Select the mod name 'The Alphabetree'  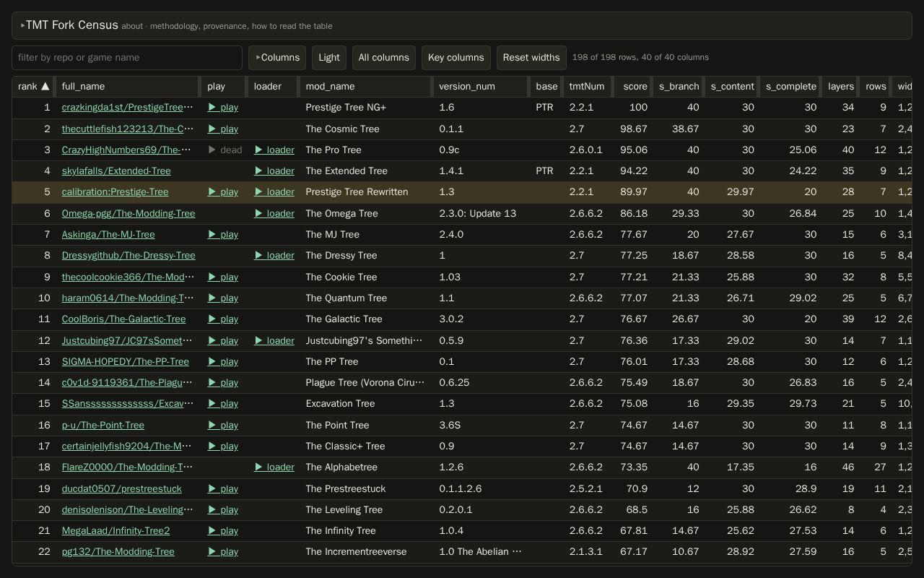click(341, 467)
